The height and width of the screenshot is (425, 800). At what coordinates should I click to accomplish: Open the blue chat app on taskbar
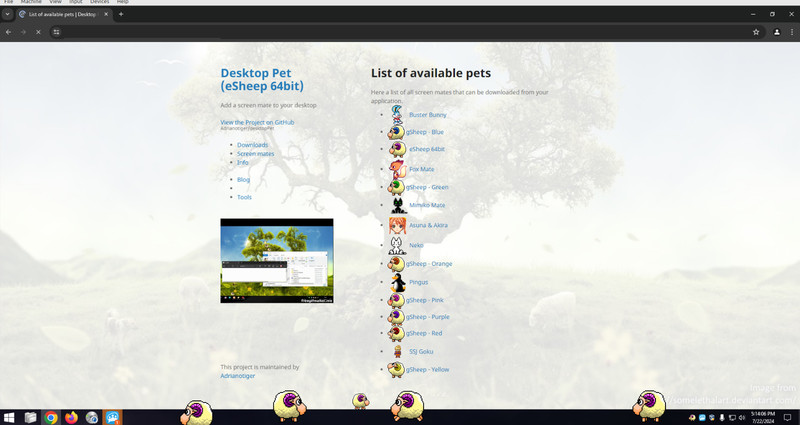[x=113, y=418]
